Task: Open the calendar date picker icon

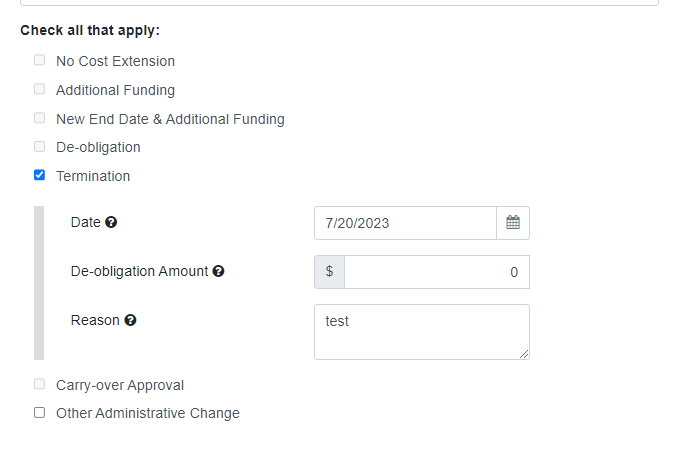Action: 513,223
